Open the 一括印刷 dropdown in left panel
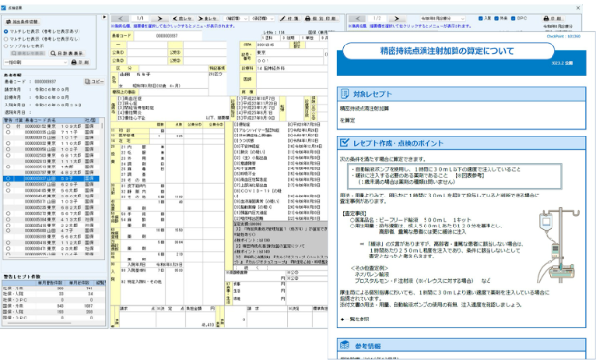Screen dimensions: 599x364 click(36, 62)
